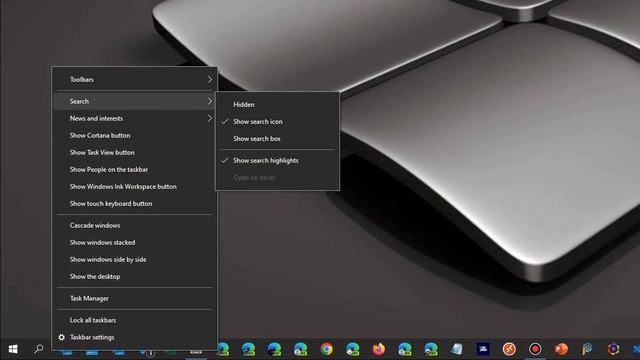Toggle Show People on the taskbar
Image resolution: width=640 pixels, height=360 pixels.
[x=135, y=170]
